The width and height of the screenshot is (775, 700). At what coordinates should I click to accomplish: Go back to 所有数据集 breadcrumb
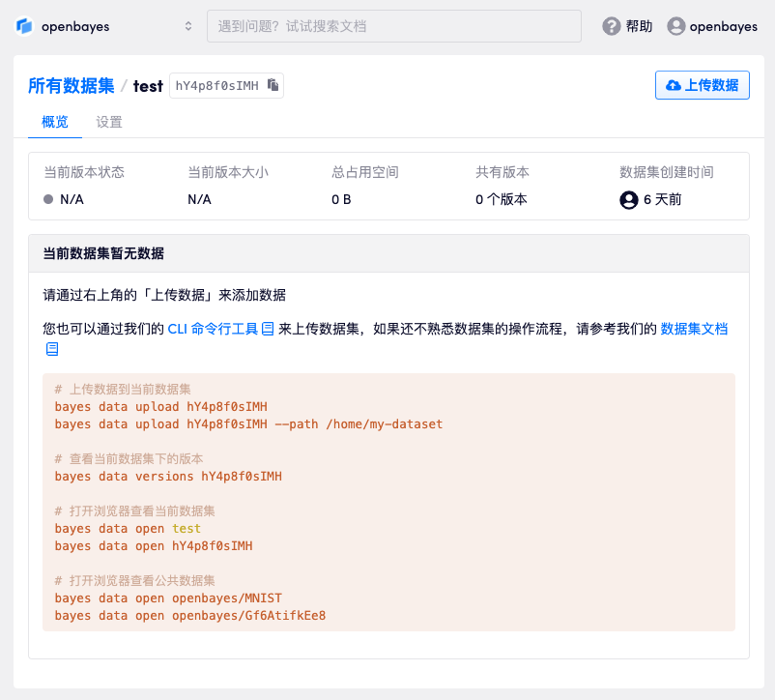(72, 86)
